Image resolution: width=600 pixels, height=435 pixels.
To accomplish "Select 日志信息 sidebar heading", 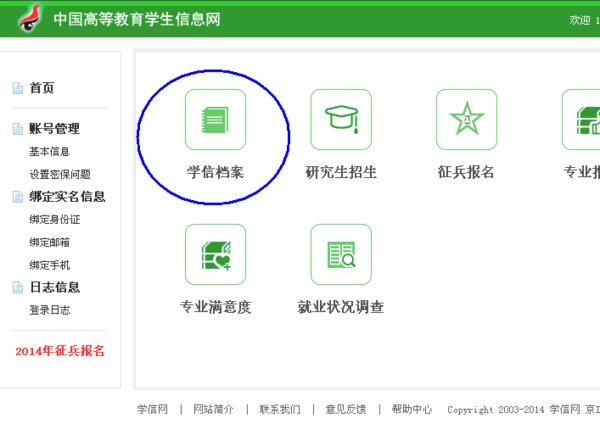I will pyautogui.click(x=55, y=287).
